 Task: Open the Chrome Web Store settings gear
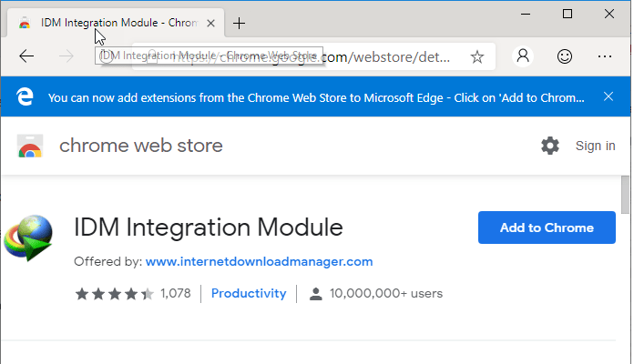[550, 146]
